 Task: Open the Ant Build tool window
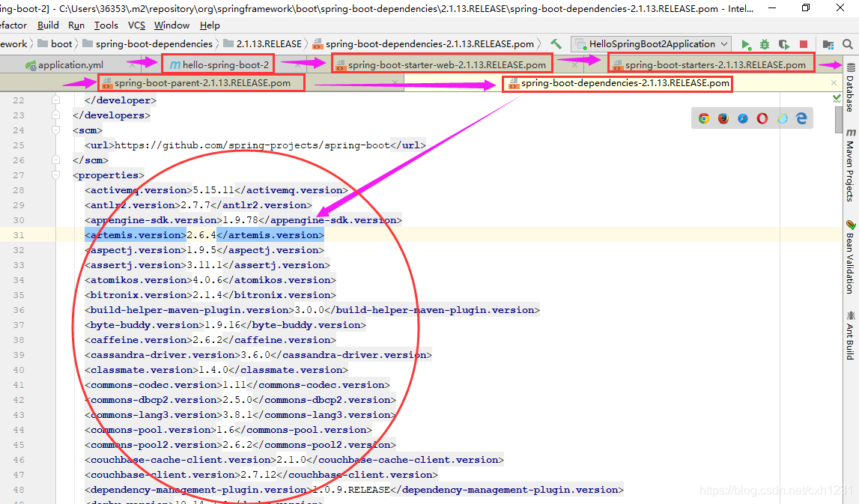pos(850,336)
